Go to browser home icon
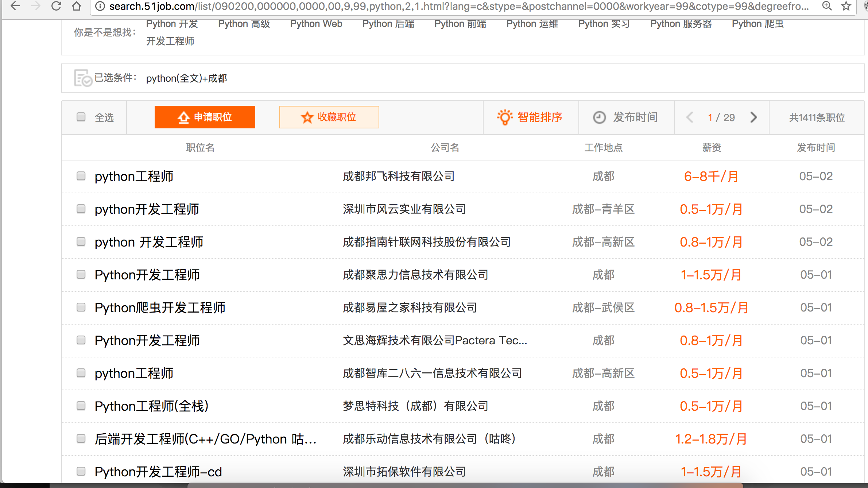Image resolution: width=868 pixels, height=488 pixels. coord(76,6)
